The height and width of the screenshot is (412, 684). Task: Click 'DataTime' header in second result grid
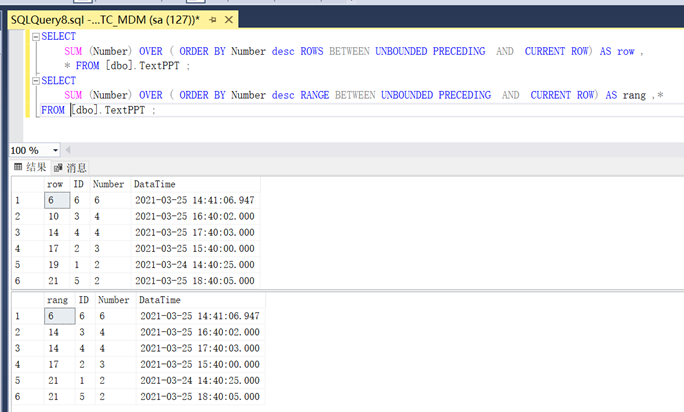coord(201,300)
